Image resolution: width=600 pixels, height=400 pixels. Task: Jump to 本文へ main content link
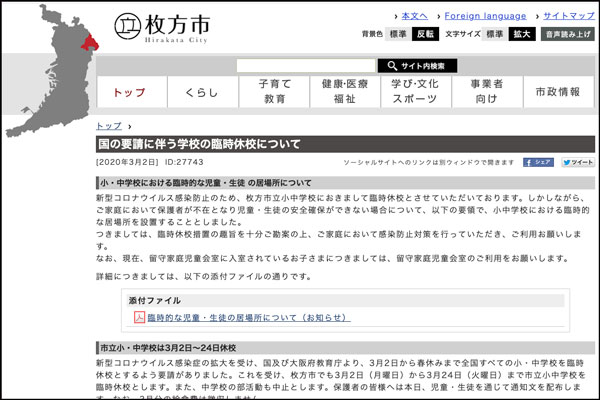[413, 16]
